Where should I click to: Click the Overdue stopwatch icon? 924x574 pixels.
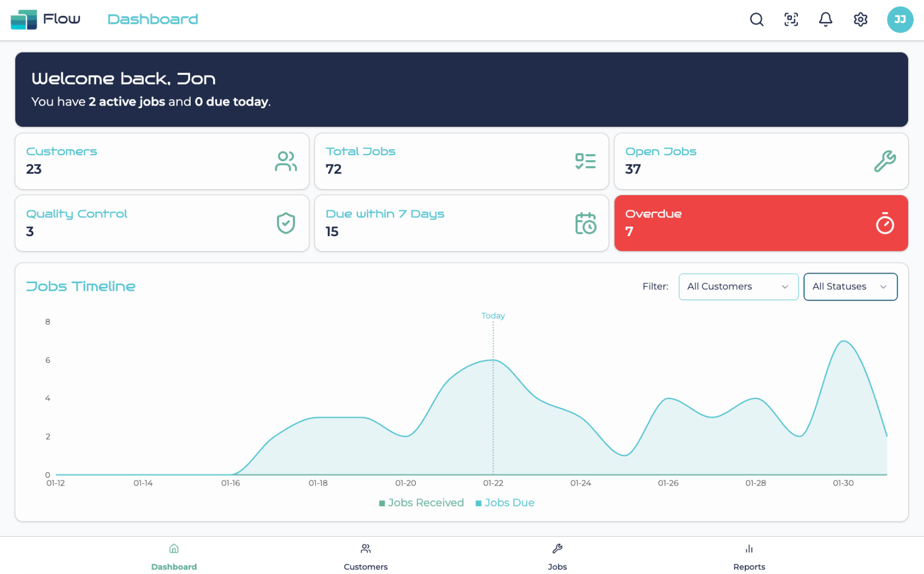coord(884,224)
